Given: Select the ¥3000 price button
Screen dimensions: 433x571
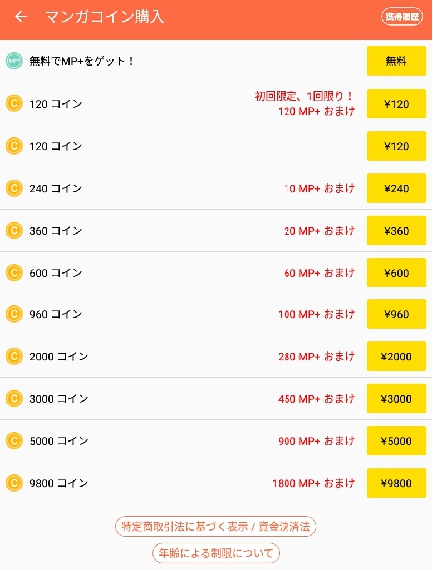Looking at the screenshot, I should click(396, 399).
